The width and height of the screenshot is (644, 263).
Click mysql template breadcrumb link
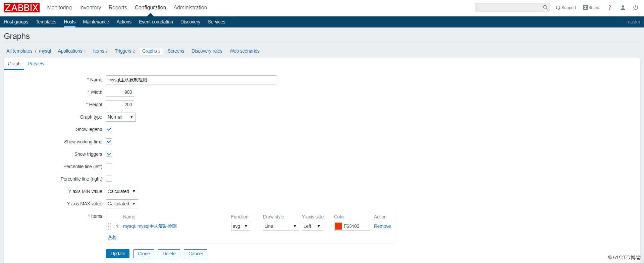pyautogui.click(x=45, y=51)
